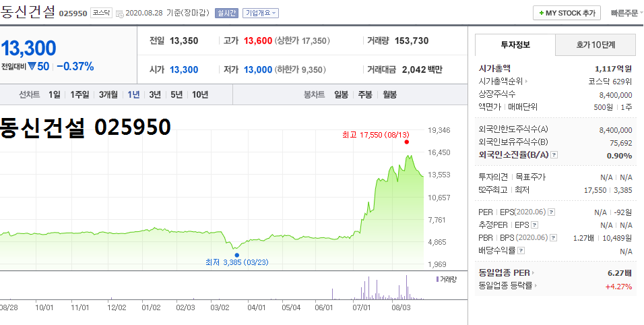
Task: Click the stock code 025950 in header
Action: [x=73, y=13]
